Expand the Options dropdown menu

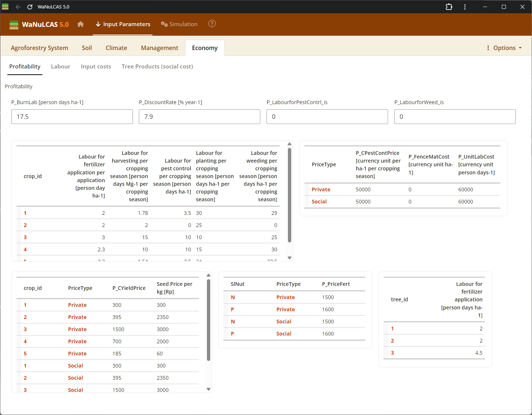click(504, 48)
